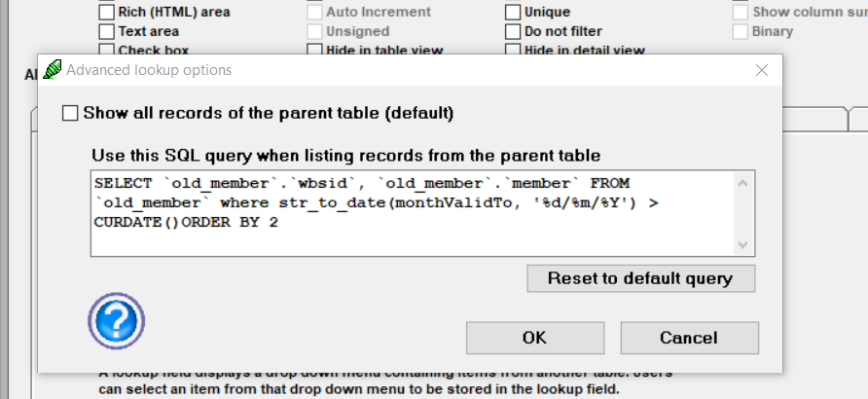Check Hide in detail view option
This screenshot has width=868, height=399.
click(x=513, y=51)
